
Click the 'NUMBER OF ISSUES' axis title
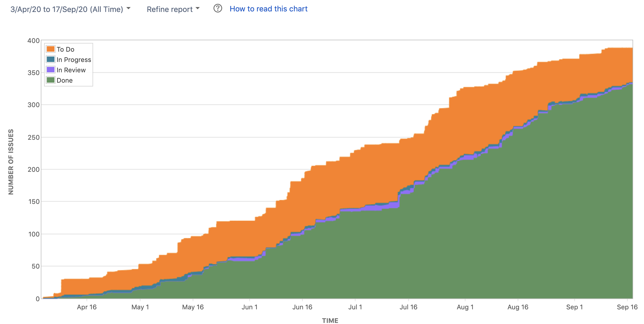(x=11, y=162)
